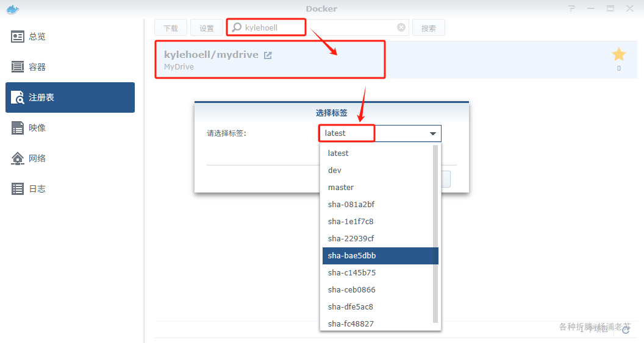The height and width of the screenshot is (343, 644).
Task: Choose tag sha-ceb0866
Action: (381, 289)
